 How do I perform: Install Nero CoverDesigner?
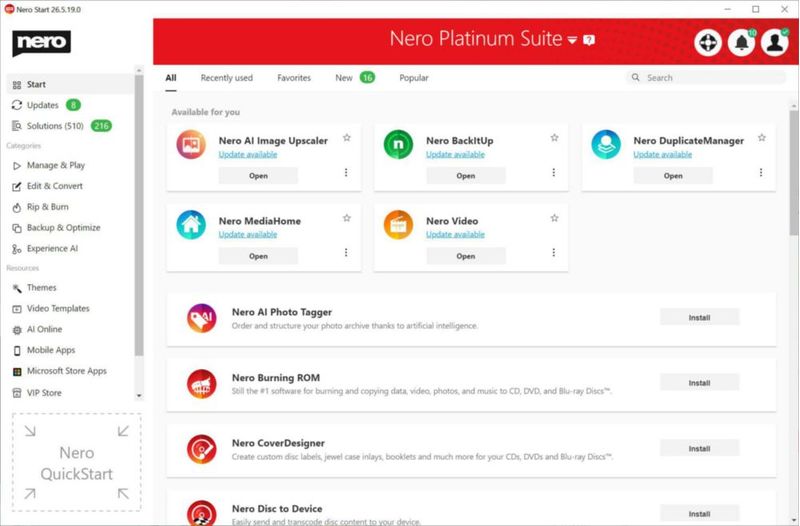click(x=699, y=448)
